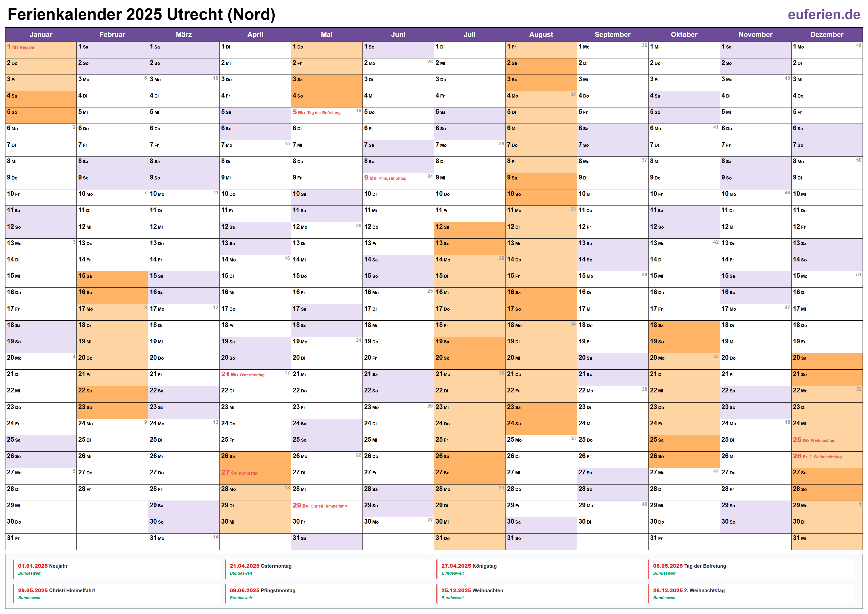Open the 01.01.2025 Neujahr legend entry
Screen dimensions: 868x614
pos(43,566)
